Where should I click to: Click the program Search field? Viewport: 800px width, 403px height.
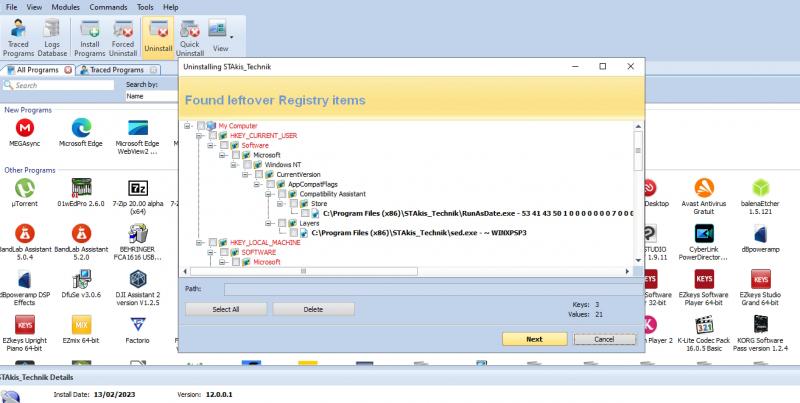(59, 85)
